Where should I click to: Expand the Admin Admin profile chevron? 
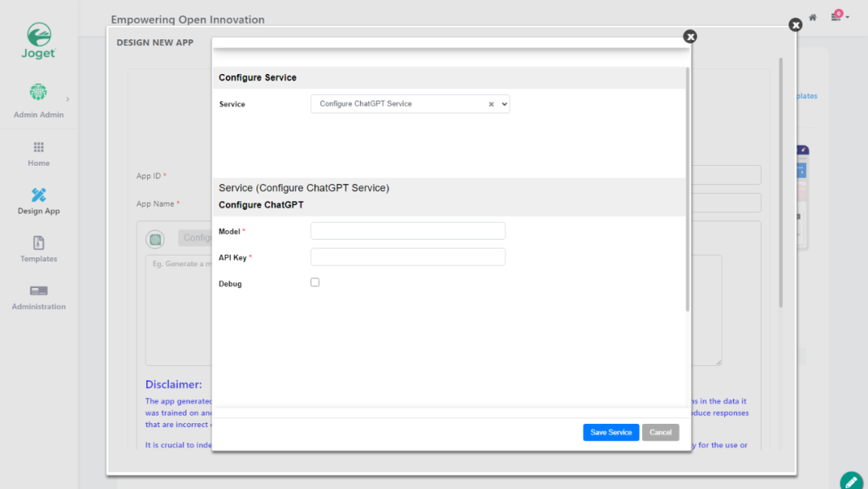point(68,99)
